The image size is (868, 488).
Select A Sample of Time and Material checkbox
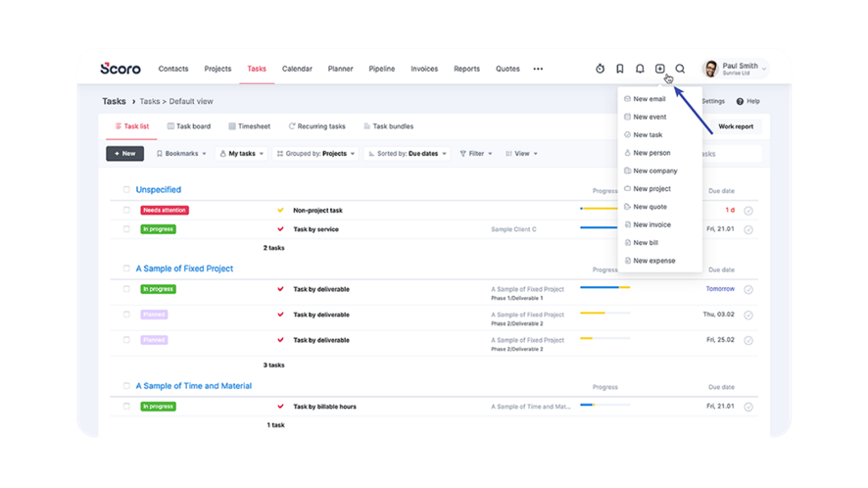(126, 386)
